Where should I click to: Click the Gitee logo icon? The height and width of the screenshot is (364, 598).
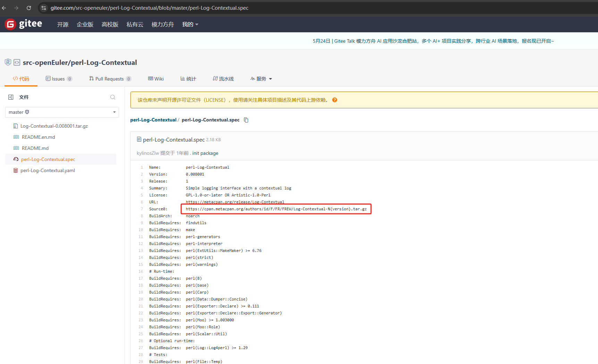click(10, 24)
